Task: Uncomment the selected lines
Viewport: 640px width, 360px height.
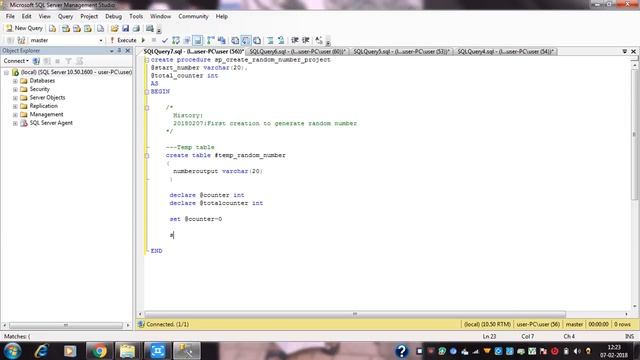Action: [x=281, y=40]
